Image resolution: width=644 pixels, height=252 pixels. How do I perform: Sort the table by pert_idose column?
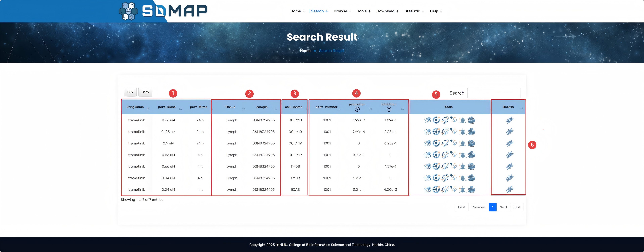[x=167, y=107]
